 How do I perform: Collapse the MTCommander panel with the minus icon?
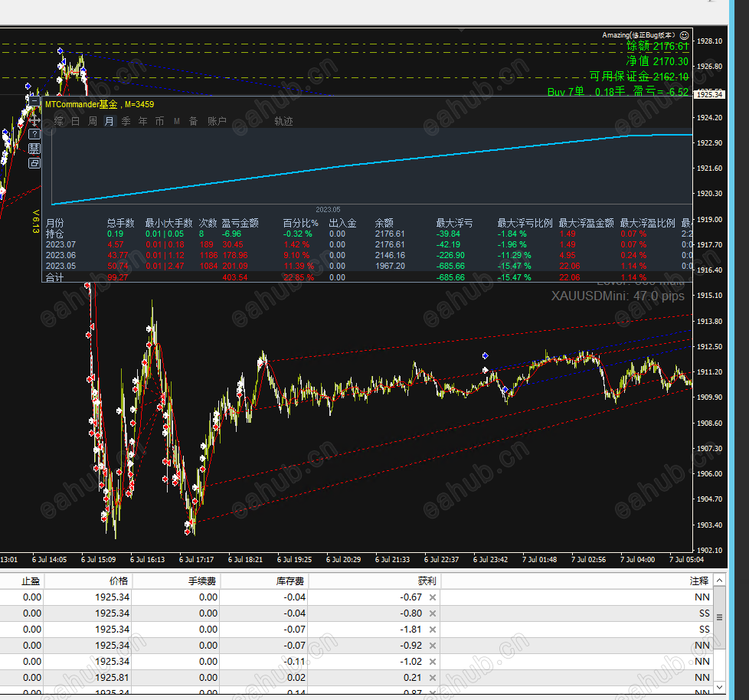34,101
